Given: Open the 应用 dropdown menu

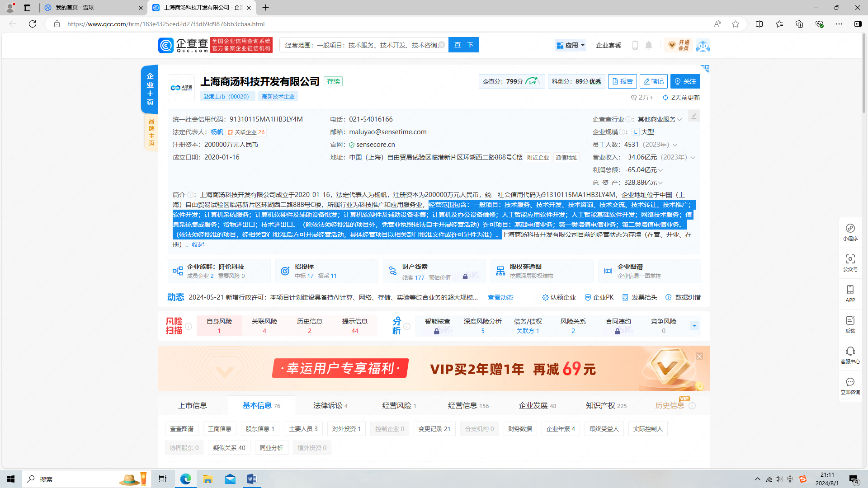Looking at the screenshot, I should [x=571, y=45].
